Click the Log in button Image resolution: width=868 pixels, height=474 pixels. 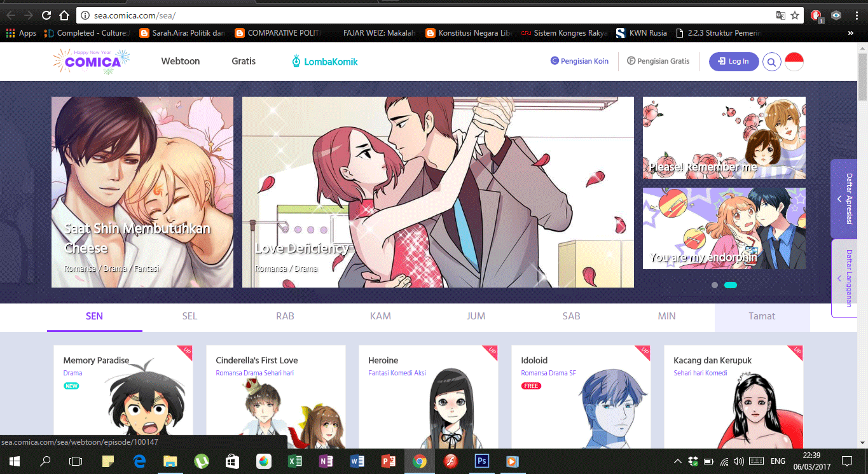click(733, 61)
